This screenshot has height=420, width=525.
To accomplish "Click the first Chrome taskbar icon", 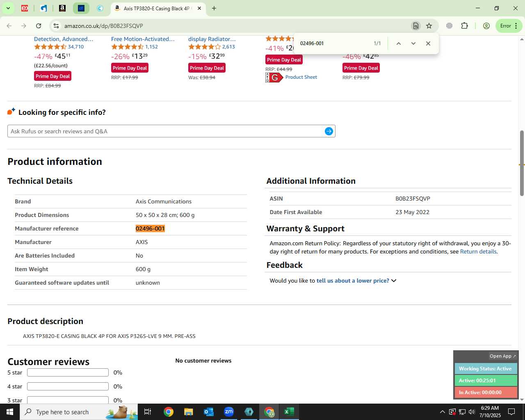I will (x=169, y=412).
